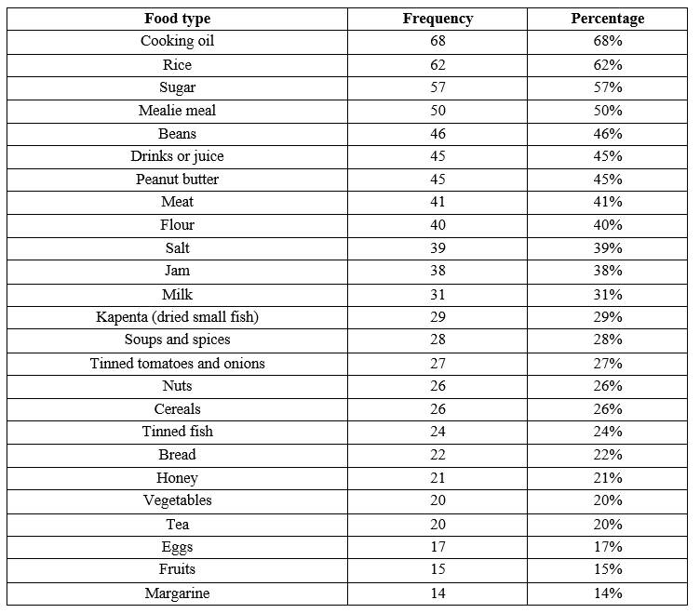700x613 pixels.
Task: Click the 57% Sugar percentage cell
Action: point(607,87)
